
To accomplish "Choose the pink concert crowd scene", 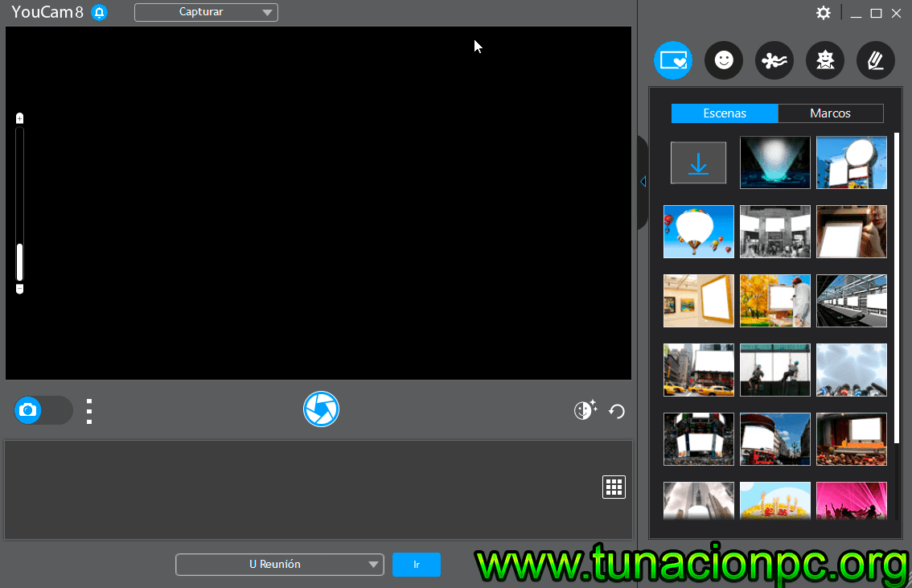I will pos(852,501).
